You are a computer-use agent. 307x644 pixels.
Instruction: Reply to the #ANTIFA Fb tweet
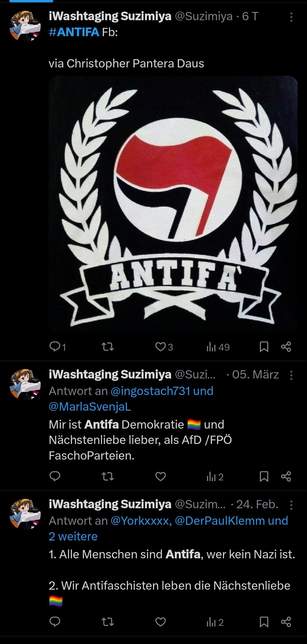(x=58, y=347)
